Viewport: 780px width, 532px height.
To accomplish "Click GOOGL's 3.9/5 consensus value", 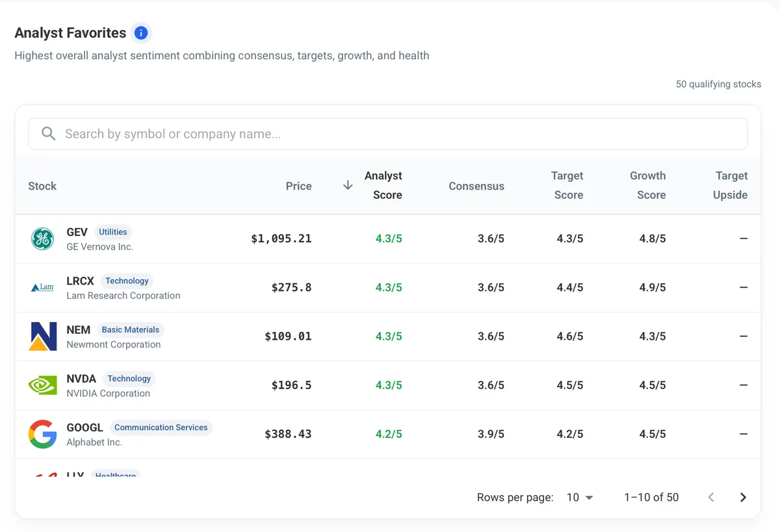I will click(491, 433).
